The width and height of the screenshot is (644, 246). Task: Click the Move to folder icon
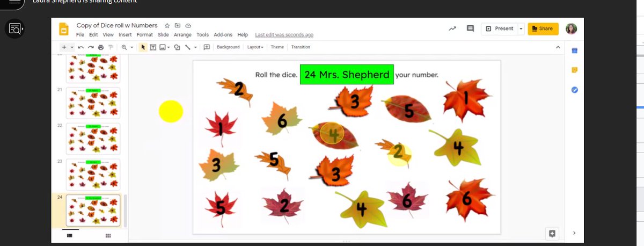[x=178, y=25]
